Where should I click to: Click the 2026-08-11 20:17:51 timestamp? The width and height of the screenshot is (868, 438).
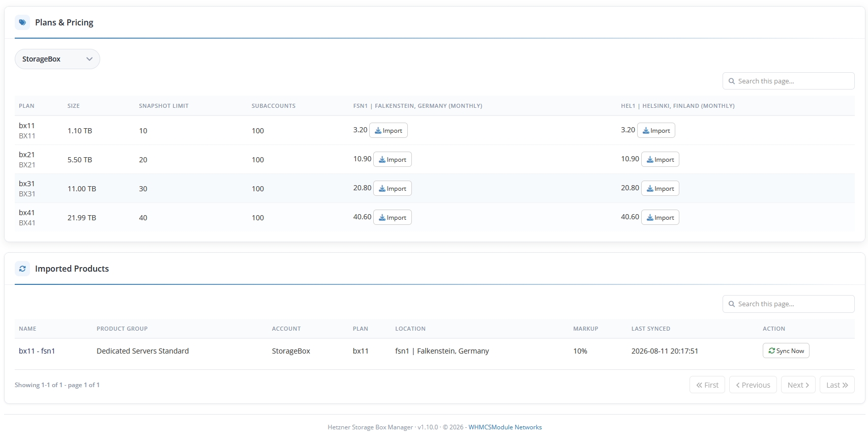665,351
